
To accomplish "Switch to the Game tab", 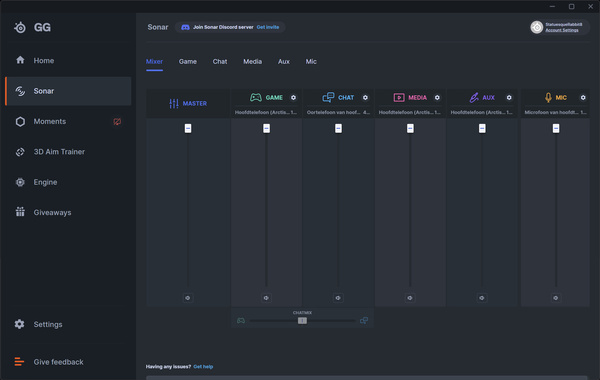I will [x=188, y=62].
